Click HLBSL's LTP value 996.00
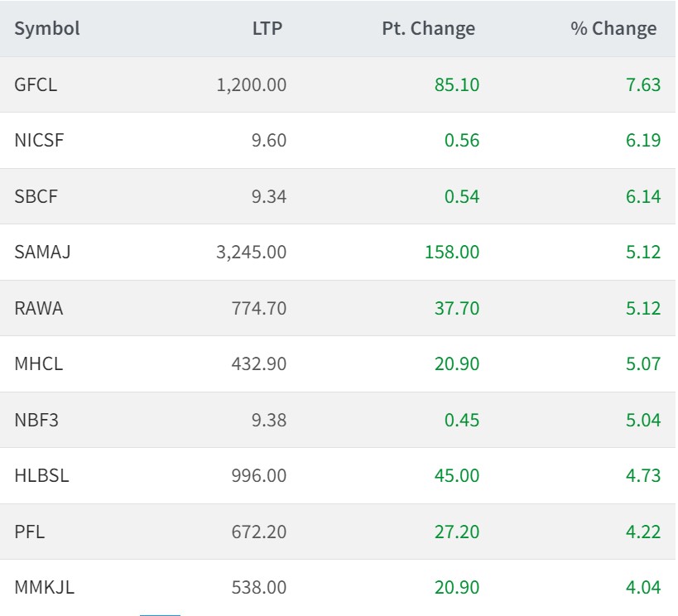Viewport: 678px width, 616px height. tap(259, 475)
